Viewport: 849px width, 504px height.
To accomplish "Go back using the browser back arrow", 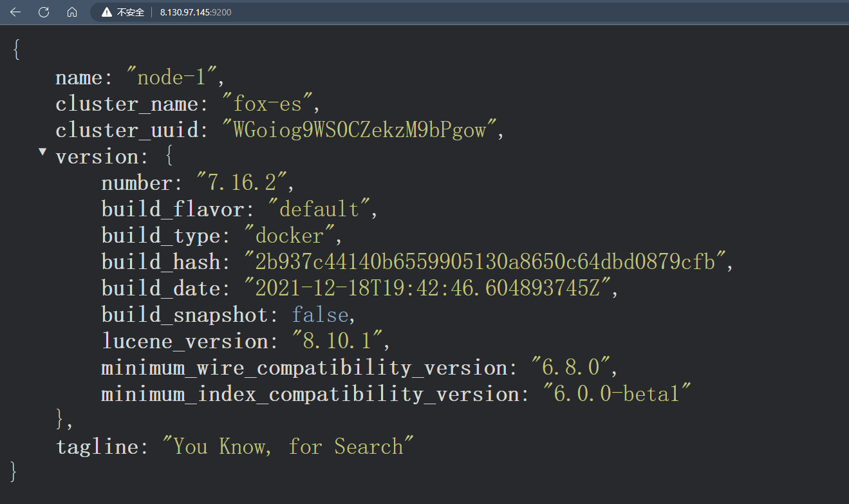I will (15, 12).
